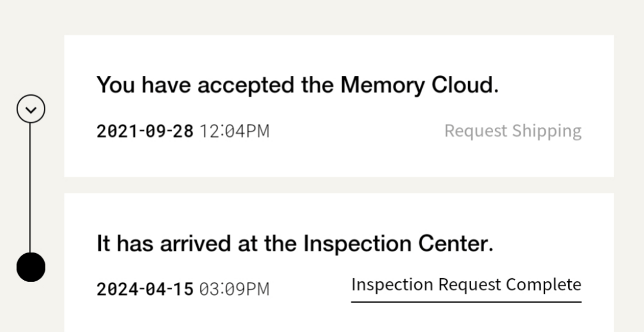Click the 03:09PM timestamp
644x332 pixels.
[234, 290]
